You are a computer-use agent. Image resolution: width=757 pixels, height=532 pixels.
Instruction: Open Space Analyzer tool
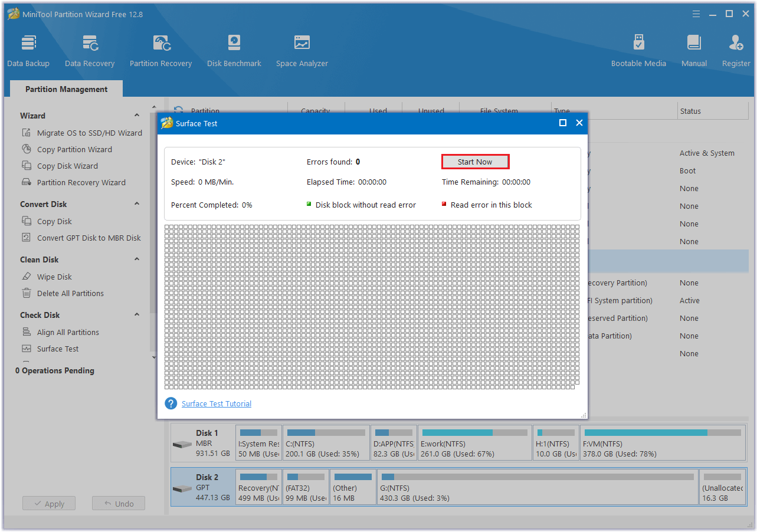click(302, 51)
